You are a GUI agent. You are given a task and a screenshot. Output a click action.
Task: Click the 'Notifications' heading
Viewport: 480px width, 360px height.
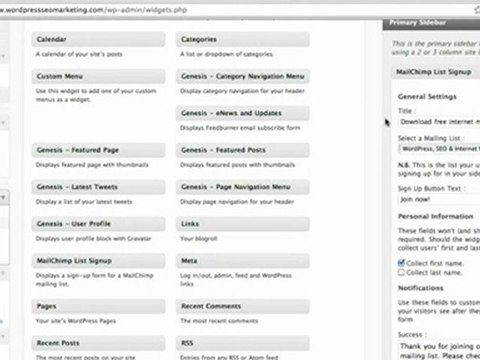[x=420, y=288]
